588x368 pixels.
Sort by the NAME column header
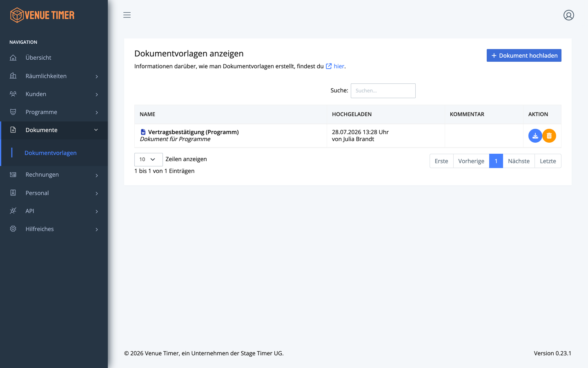click(x=231, y=114)
